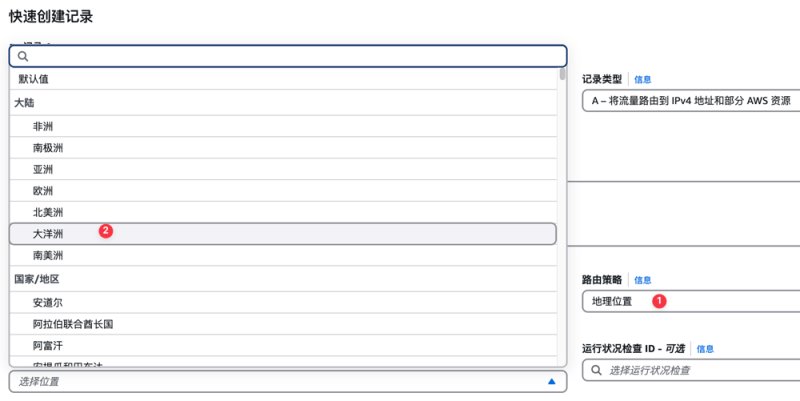Viewport: 800px width, 401px height.
Task: Click red badge number 1 beside 地理位置
Action: click(x=659, y=301)
